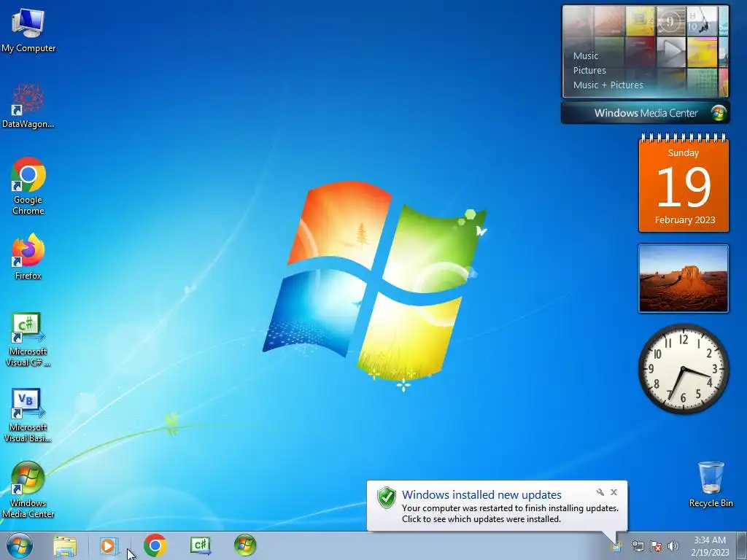Viewport: 747px width, 560px height.
Task: Open Windows Explorer from the taskbar
Action: 65,545
